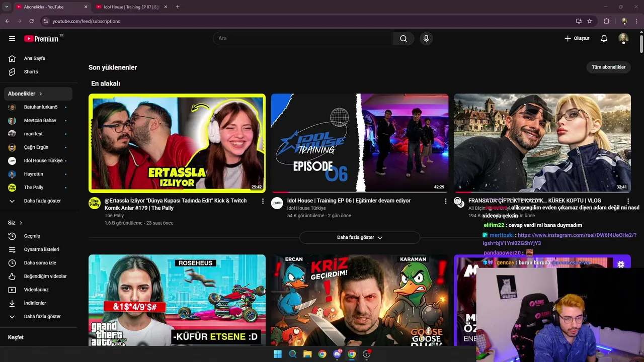644x362 pixels.
Task: Open The Pally channel in sidebar
Action: point(39,188)
